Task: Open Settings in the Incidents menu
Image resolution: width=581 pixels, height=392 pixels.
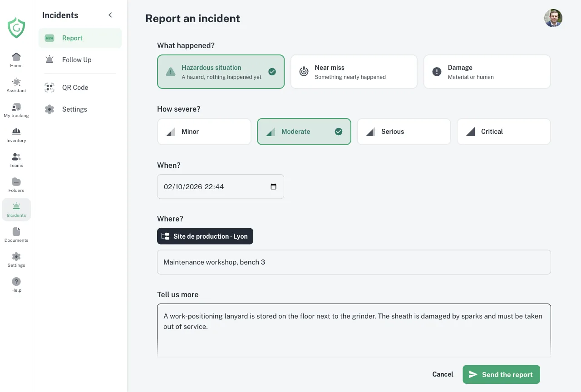Action: point(80,109)
